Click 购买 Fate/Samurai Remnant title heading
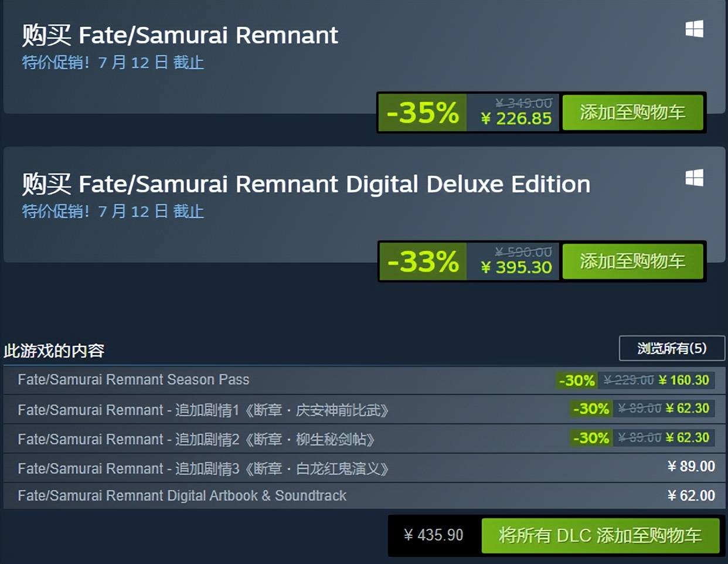Screen dimensions: 728x564 179,35
